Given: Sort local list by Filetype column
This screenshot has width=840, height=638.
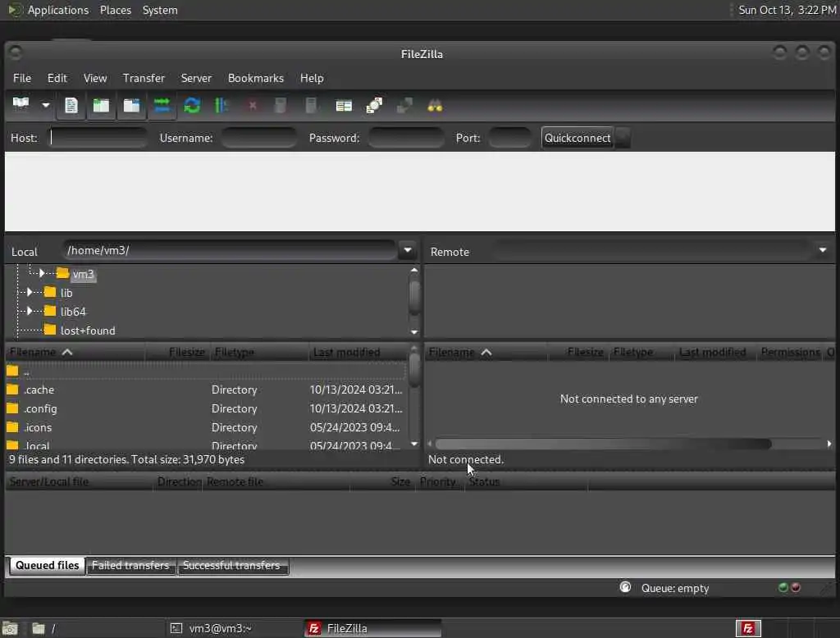Looking at the screenshot, I should (259, 352).
